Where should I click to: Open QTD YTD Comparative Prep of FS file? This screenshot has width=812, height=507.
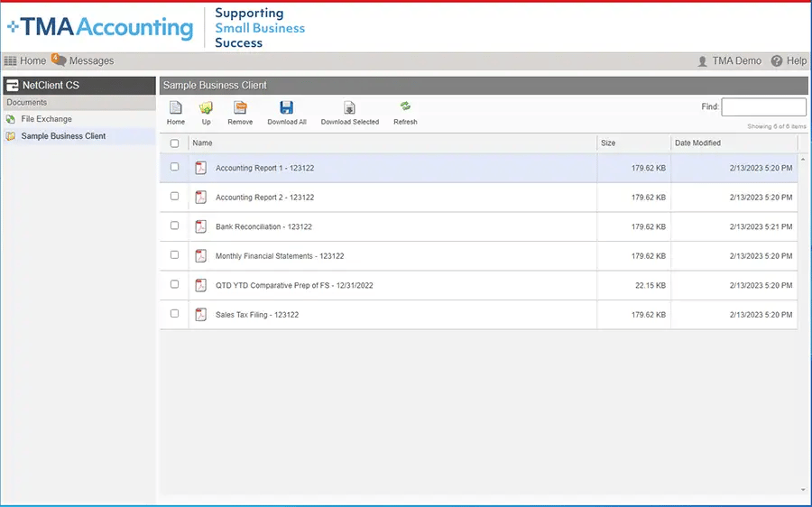(x=294, y=285)
